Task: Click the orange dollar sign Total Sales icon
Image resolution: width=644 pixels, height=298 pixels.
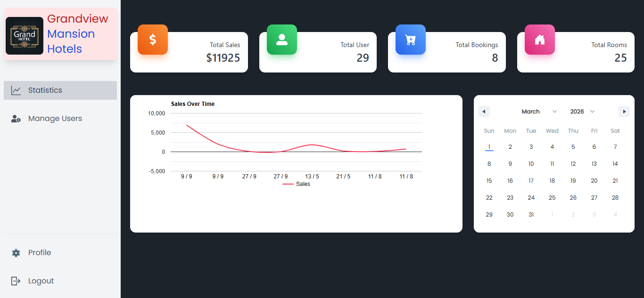Action: [x=153, y=40]
